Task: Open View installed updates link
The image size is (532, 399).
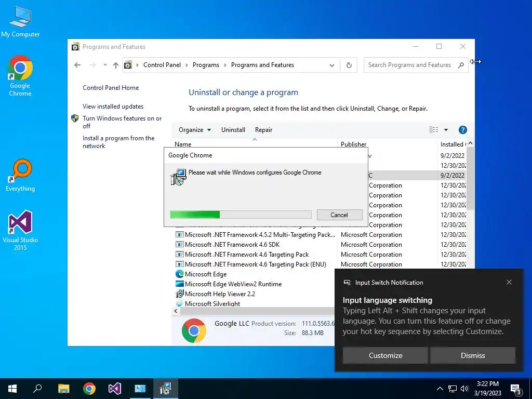Action: [x=113, y=107]
